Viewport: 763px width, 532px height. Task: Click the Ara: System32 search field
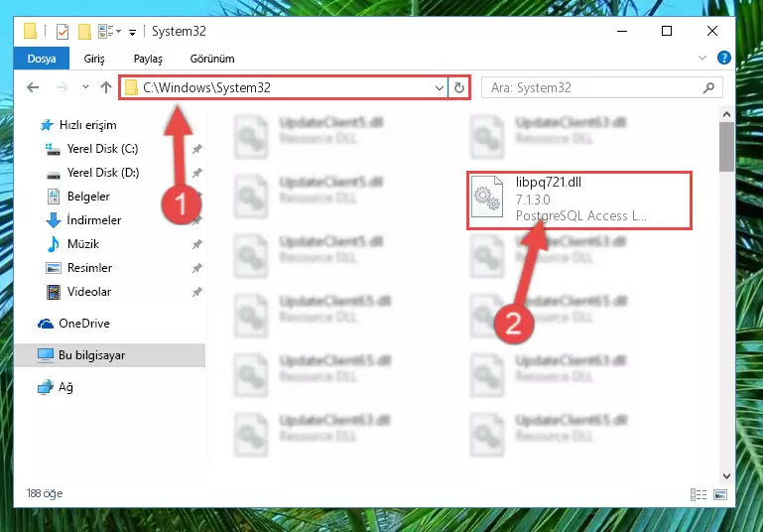pyautogui.click(x=602, y=87)
